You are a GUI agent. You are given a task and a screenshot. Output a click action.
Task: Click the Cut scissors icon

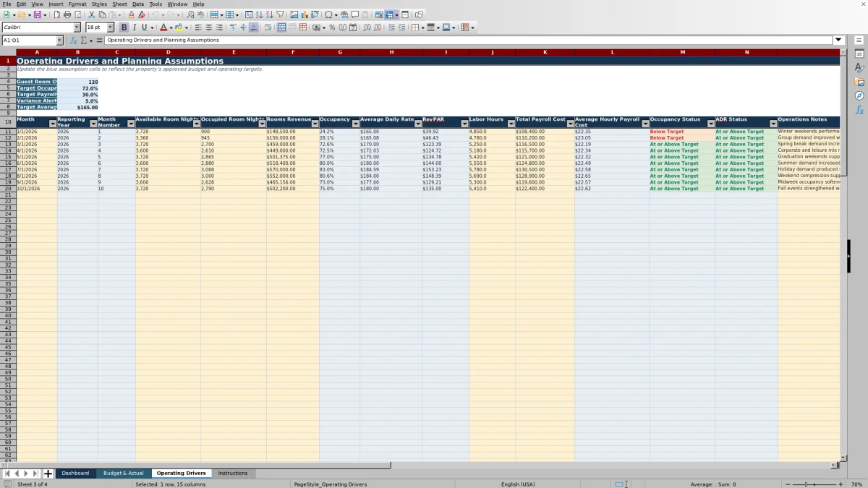click(92, 14)
